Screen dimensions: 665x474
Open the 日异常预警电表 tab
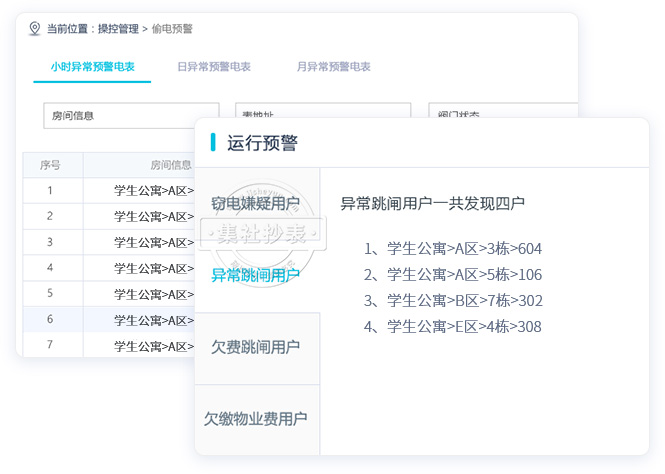213,67
